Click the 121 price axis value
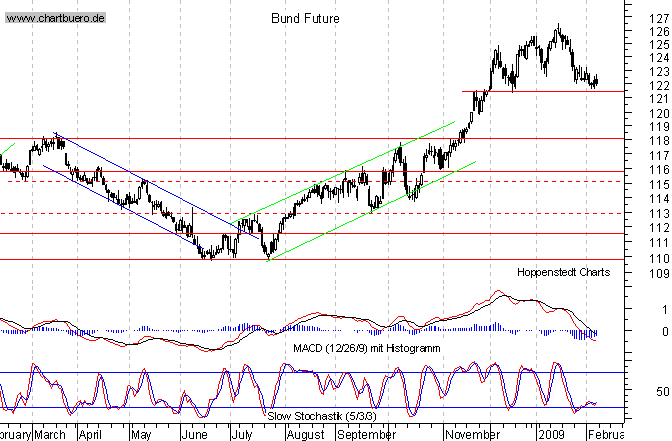 click(659, 99)
